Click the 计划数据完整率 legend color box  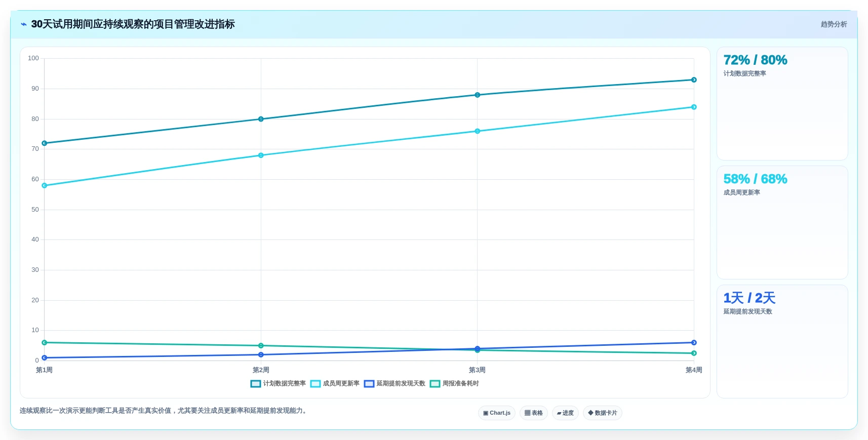tap(256, 384)
